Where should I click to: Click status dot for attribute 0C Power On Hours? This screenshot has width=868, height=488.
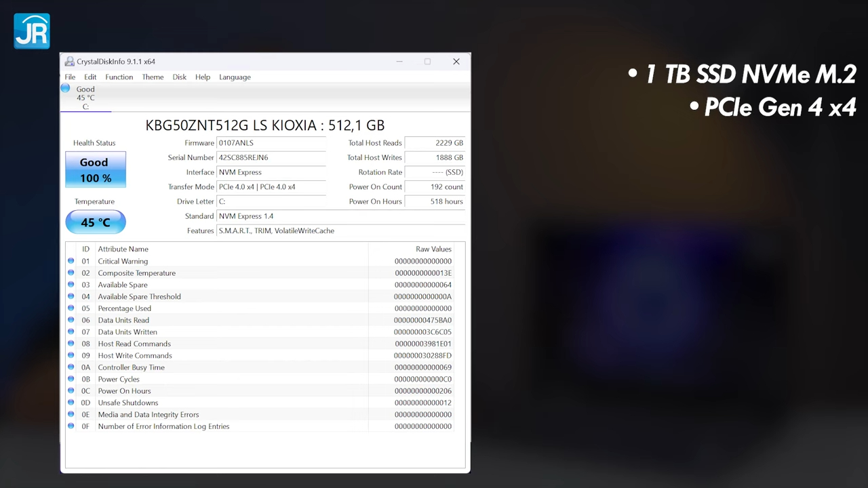coord(71,390)
